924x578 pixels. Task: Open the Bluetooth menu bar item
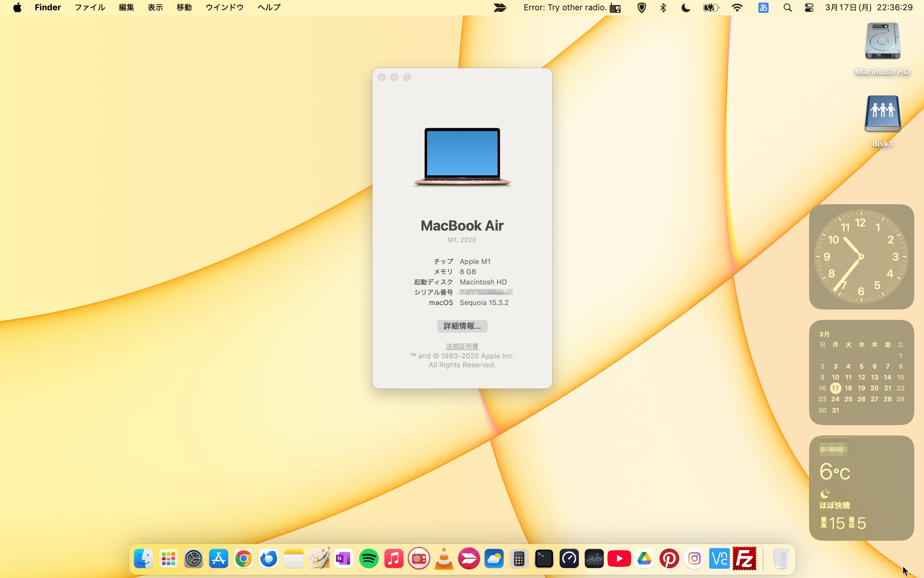[663, 8]
